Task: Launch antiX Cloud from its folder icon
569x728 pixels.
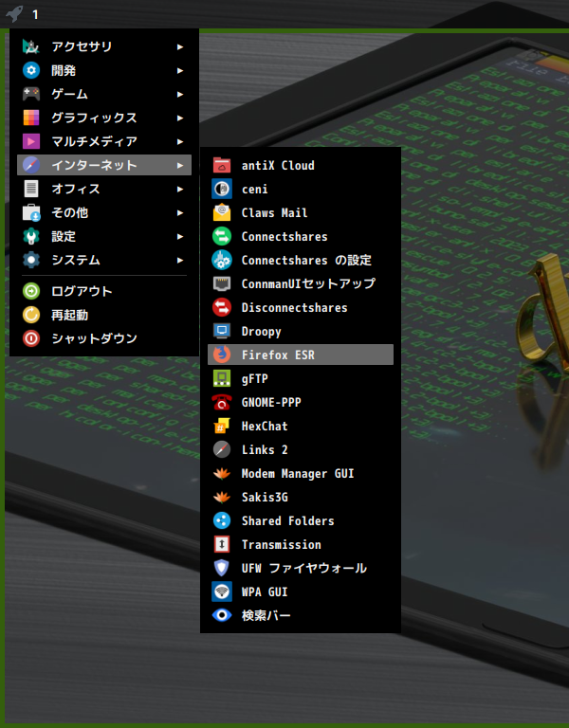Action: pos(222,165)
